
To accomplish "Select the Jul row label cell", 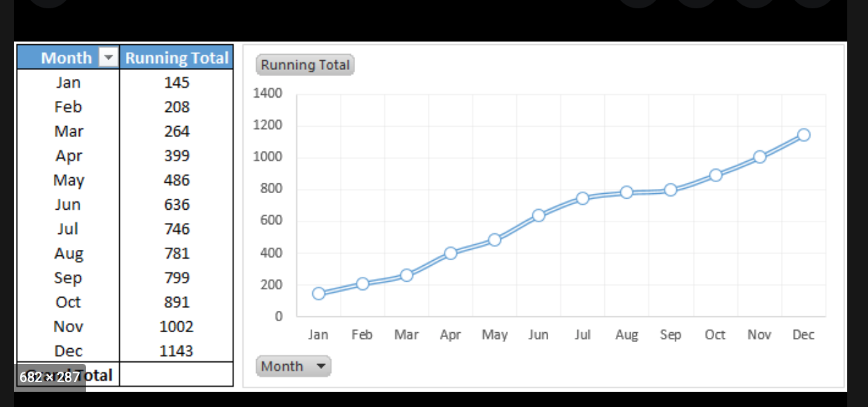I will coord(69,228).
